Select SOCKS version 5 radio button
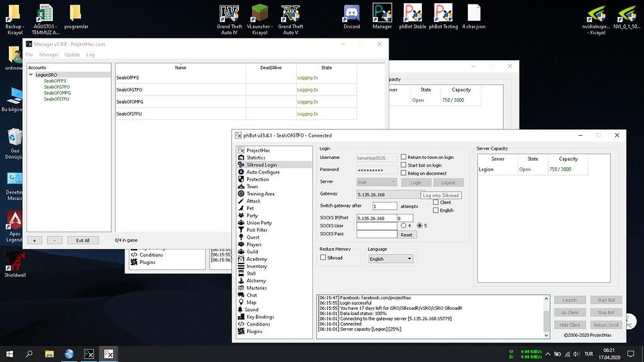This screenshot has width=644, height=362. point(419,226)
